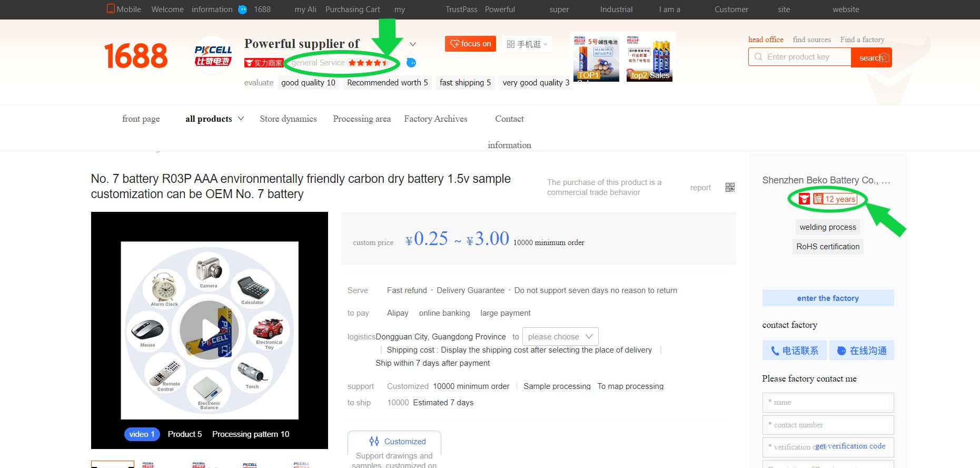This screenshot has width=980, height=468.
Task: Select the head office search tab
Action: [766, 40]
